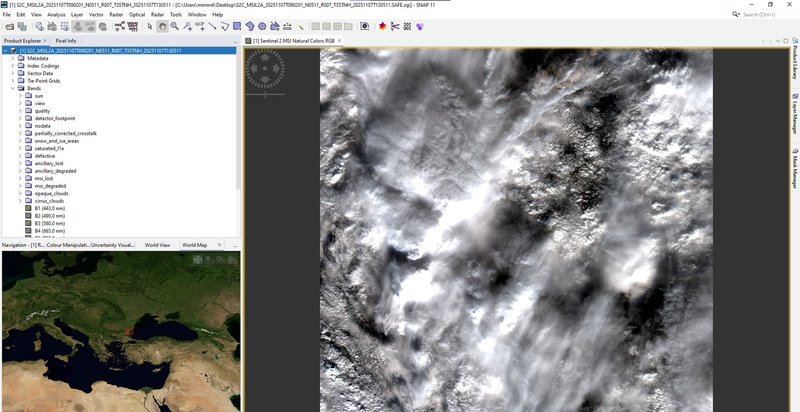Activate the hand panning tool
This screenshot has height=412, width=800.
click(x=162, y=26)
